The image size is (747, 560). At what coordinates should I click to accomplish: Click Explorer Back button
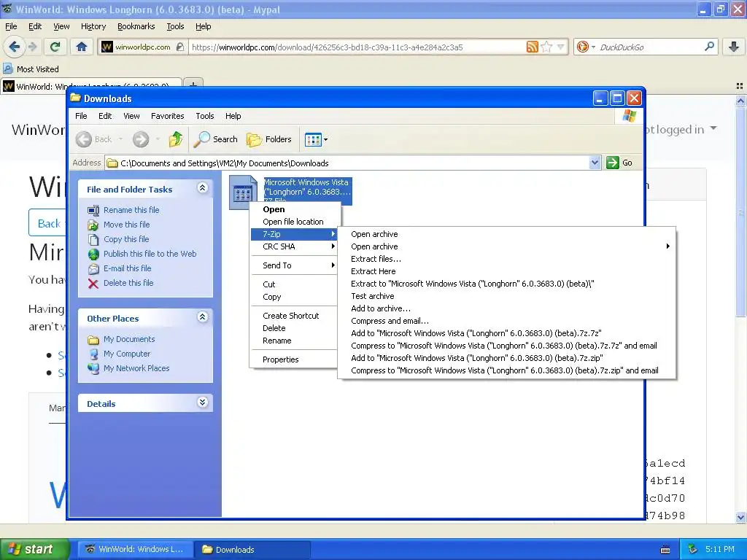99,139
